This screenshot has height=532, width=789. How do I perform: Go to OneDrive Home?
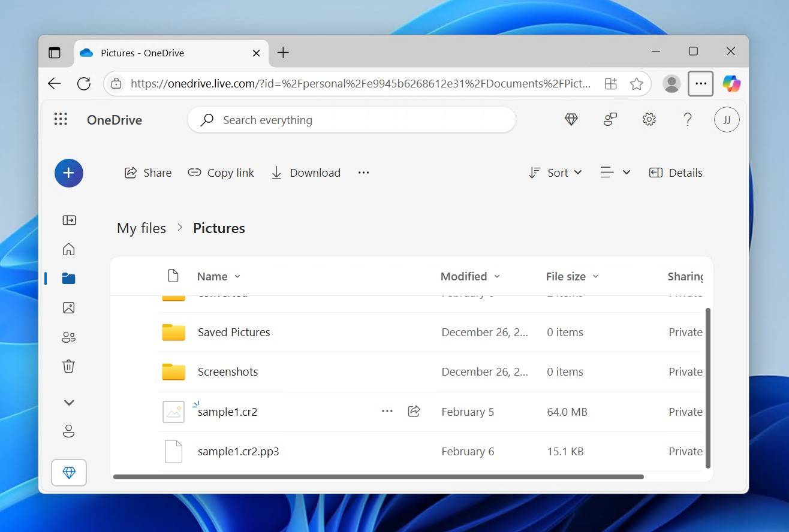coord(69,249)
